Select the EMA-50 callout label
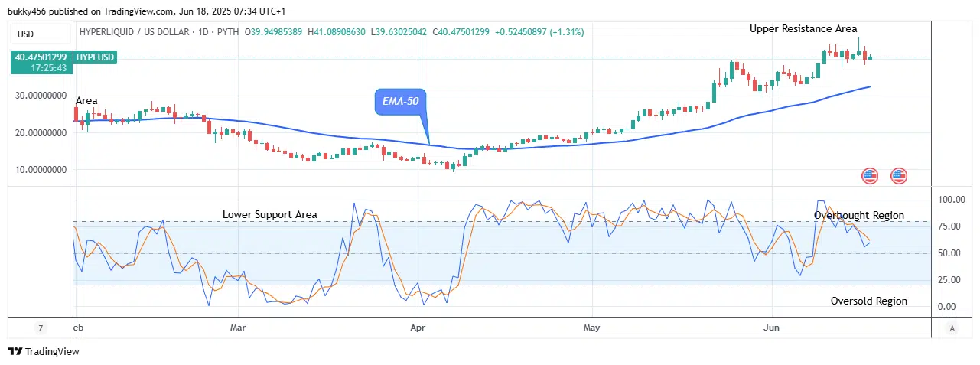This screenshot has width=980, height=365. pos(400,101)
